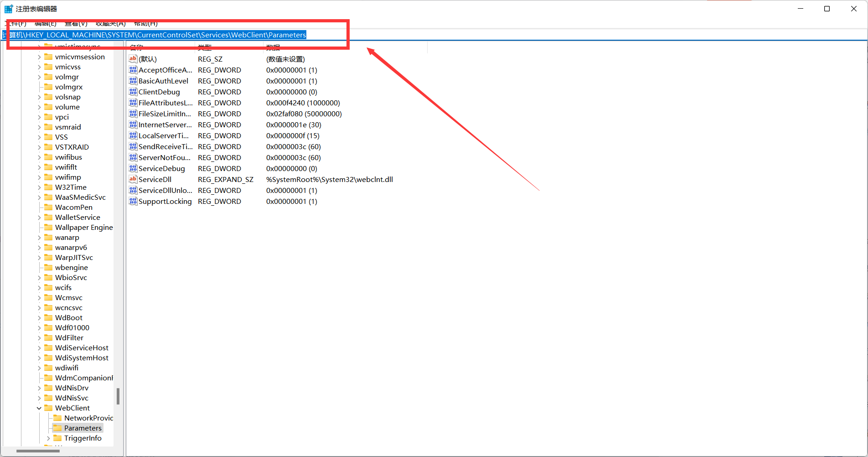Viewport: 868px width, 457px height.
Task: Click the DWORD icon for SendReceiveTi...
Action: (x=133, y=146)
